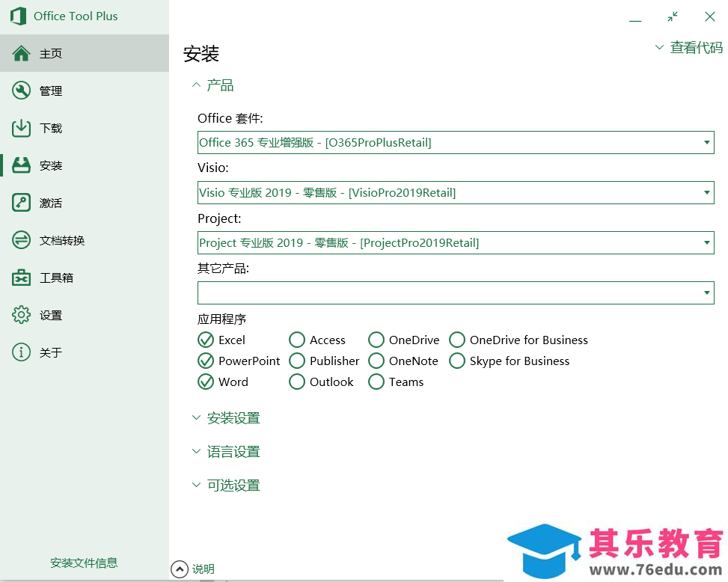Open the 设置 page

85,315
